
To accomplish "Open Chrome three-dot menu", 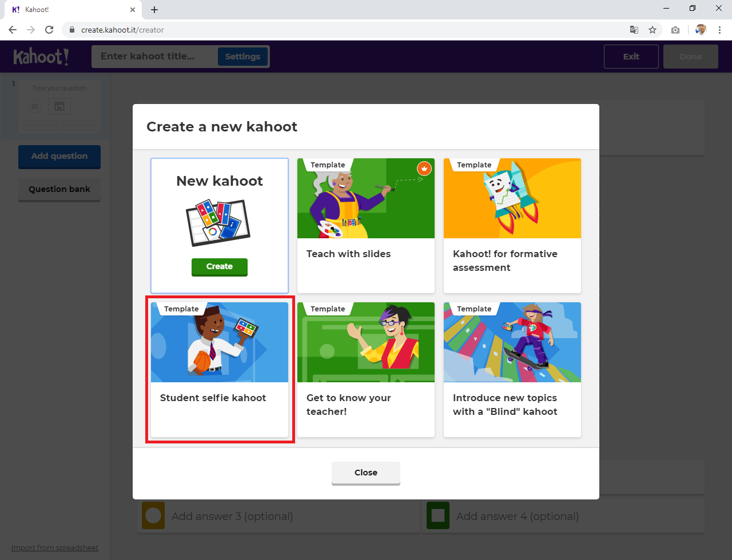I will [719, 30].
